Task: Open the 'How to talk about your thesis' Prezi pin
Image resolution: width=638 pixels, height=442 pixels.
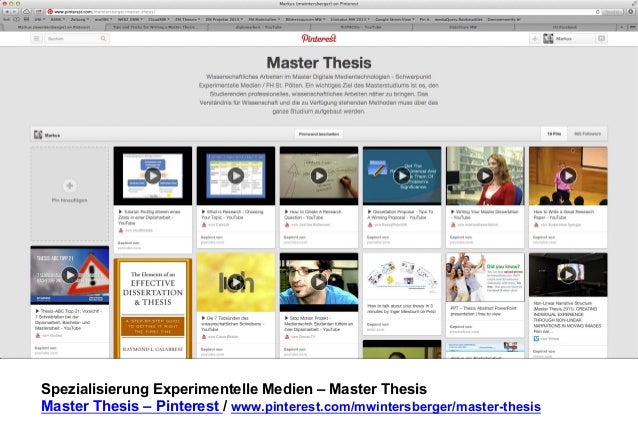Action: click(x=402, y=277)
